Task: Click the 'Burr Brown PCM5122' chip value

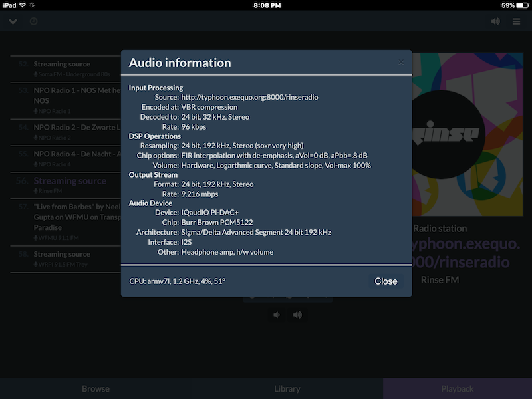Action: coord(217,223)
